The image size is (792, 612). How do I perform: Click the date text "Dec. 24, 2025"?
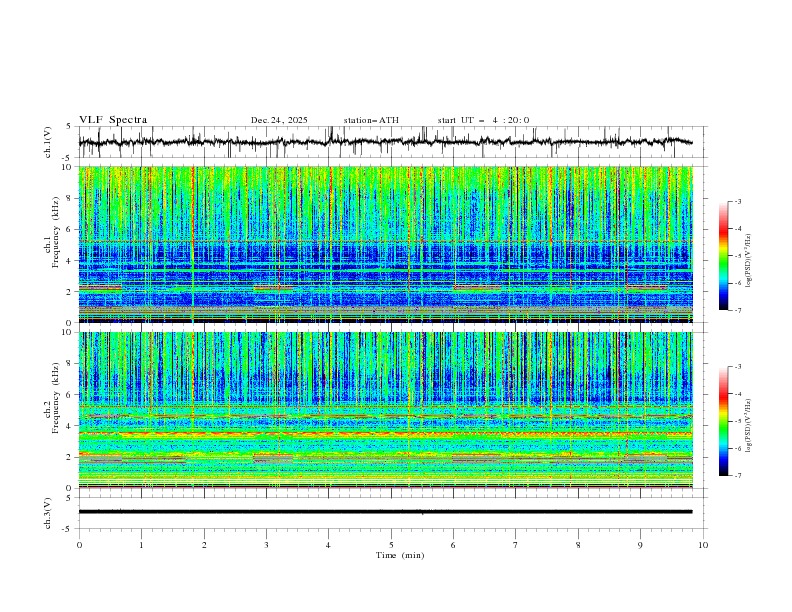(279, 120)
